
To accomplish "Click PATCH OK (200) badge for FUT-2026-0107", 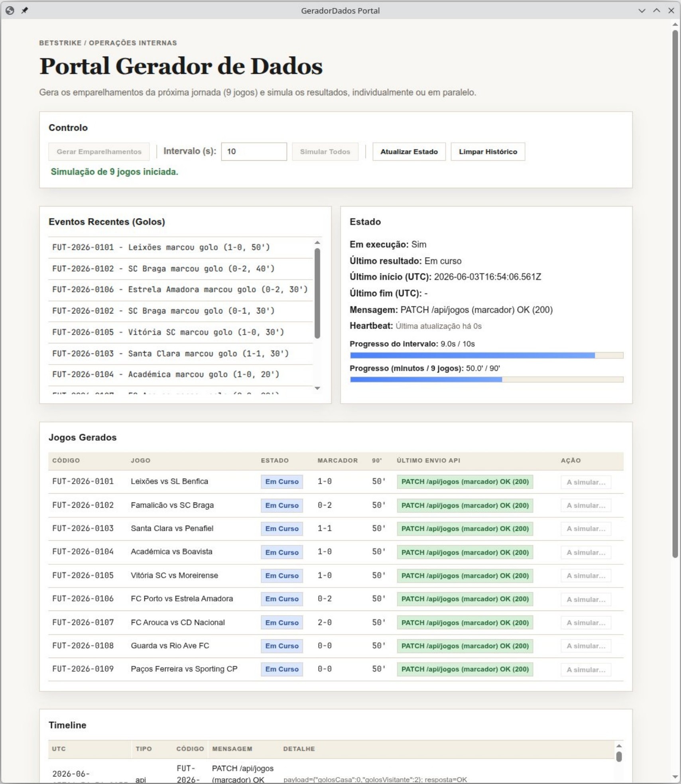I will [465, 622].
